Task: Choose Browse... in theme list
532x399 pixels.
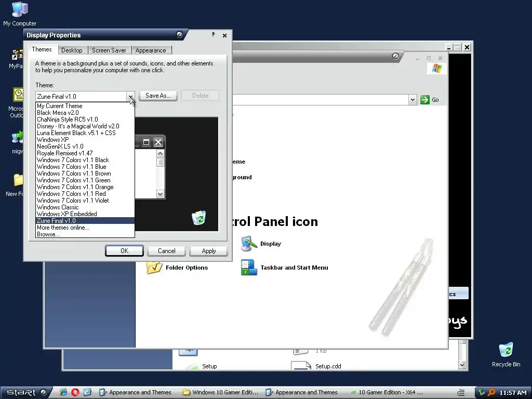Action: click(x=85, y=234)
